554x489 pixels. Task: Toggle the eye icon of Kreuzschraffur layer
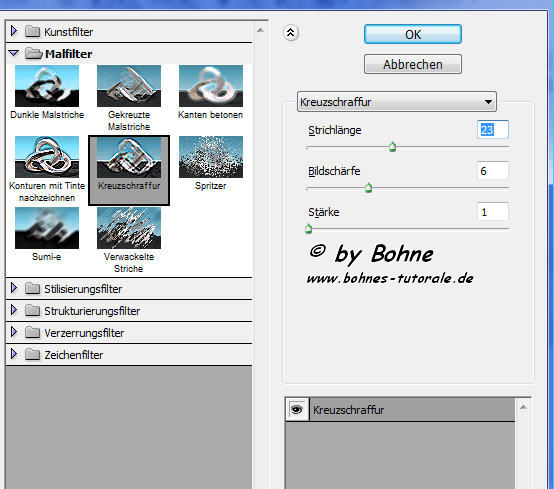click(x=297, y=410)
